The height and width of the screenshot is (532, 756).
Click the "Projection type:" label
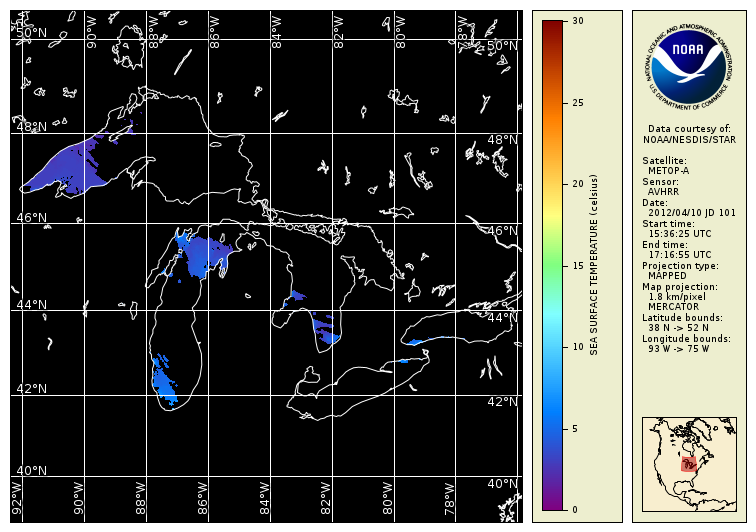pyautogui.click(x=680, y=266)
